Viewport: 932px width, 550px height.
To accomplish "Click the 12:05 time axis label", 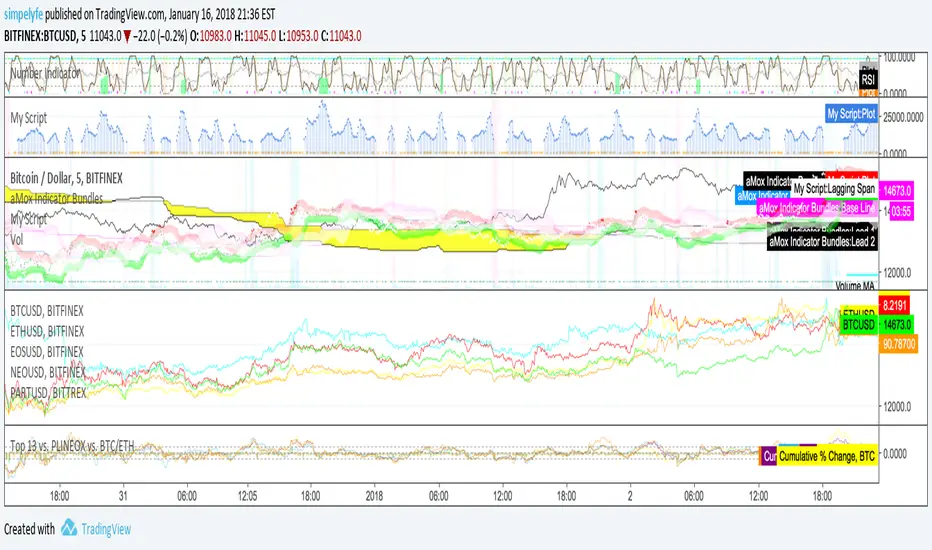I will point(247,496).
